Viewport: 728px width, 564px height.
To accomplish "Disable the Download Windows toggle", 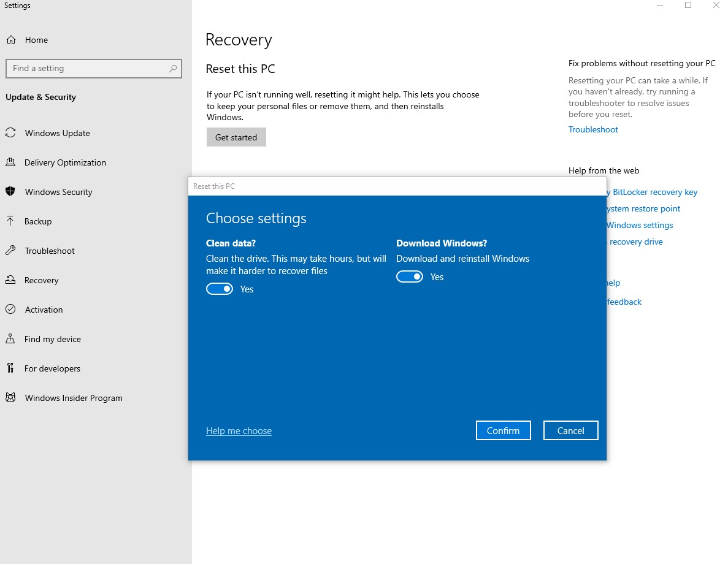I will [410, 277].
